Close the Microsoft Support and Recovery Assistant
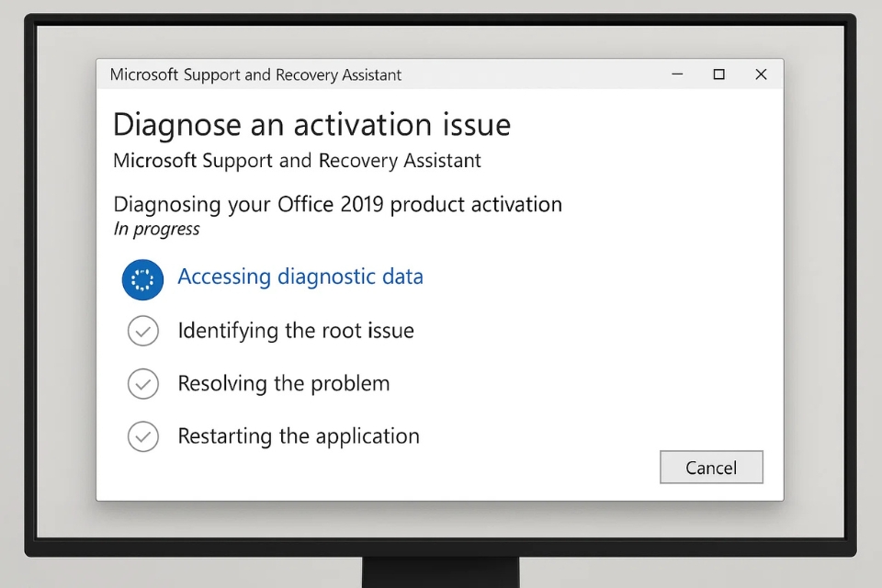The image size is (882, 588). (761, 74)
